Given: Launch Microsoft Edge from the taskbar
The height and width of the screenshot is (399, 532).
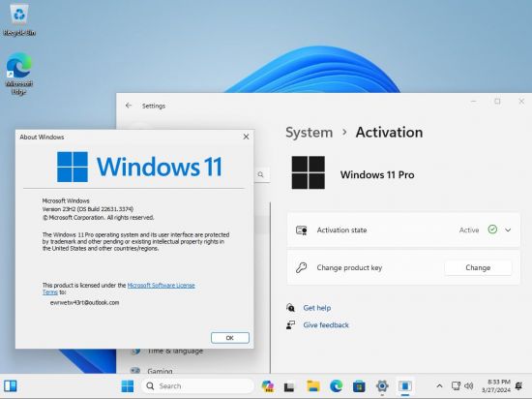Looking at the screenshot, I should [337, 386].
